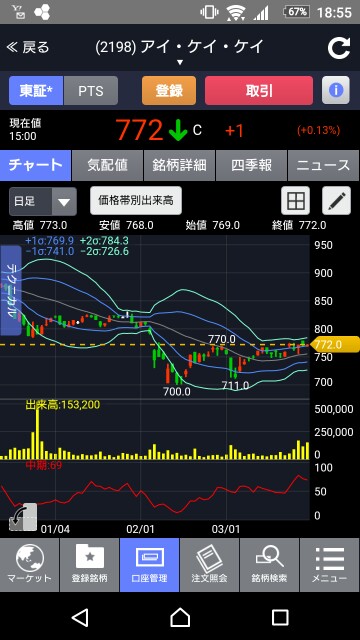The width and height of the screenshot is (360, 640).
Task: Toggle 価格帯別出来高 button
Action: tap(136, 200)
